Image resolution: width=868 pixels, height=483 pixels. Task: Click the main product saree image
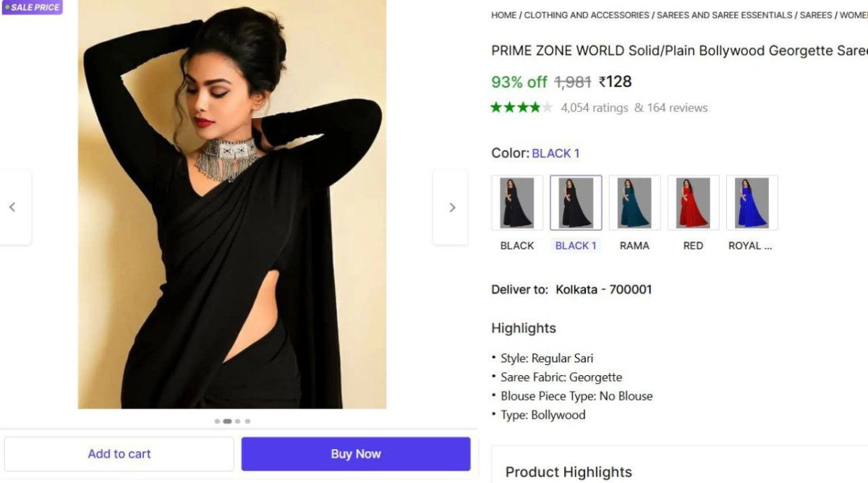click(231, 204)
